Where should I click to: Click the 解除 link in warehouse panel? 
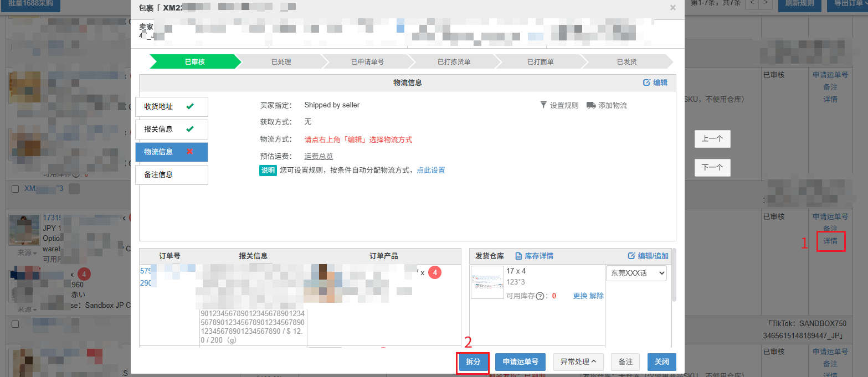pos(597,296)
